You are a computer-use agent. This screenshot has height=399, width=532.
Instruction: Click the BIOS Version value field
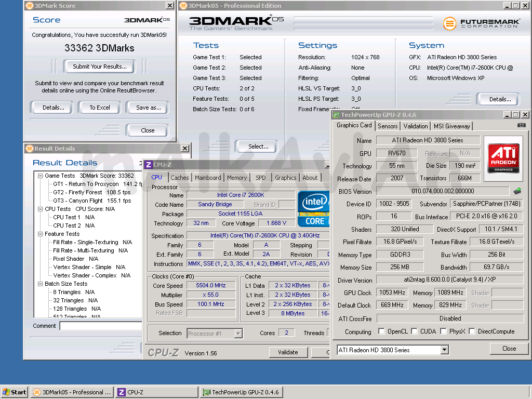[443, 191]
